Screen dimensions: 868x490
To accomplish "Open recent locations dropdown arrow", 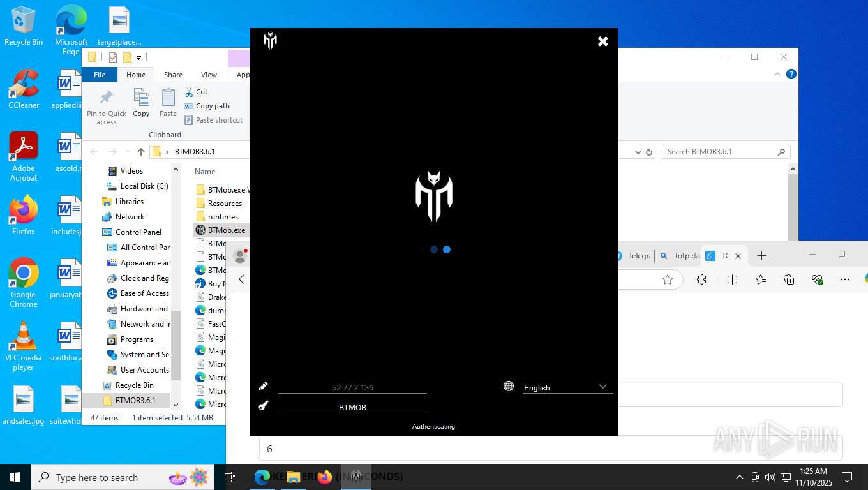I will point(127,152).
